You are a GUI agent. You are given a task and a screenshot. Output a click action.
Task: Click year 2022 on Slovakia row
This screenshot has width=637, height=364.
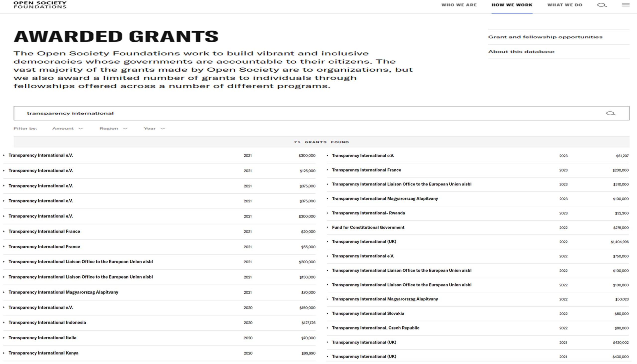tap(563, 314)
